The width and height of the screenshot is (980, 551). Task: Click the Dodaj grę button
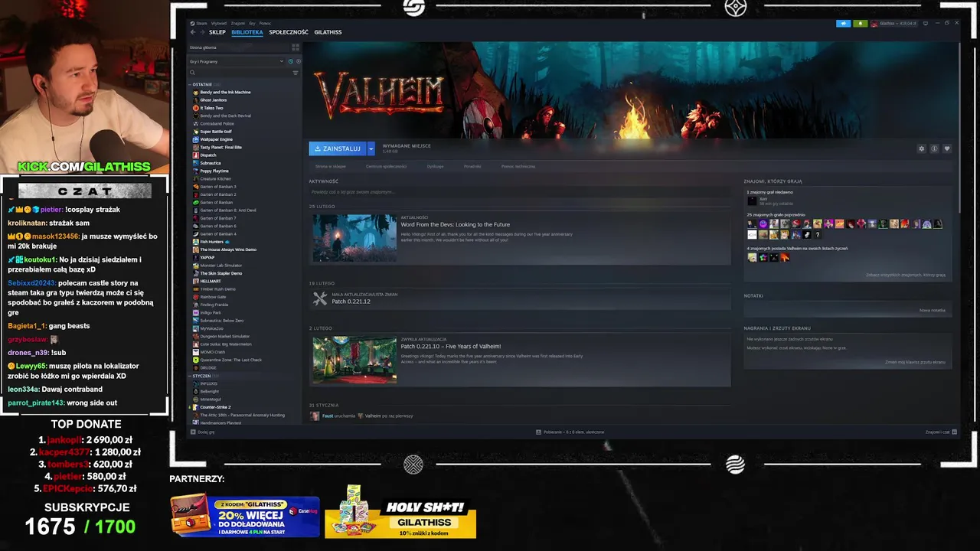coord(202,432)
